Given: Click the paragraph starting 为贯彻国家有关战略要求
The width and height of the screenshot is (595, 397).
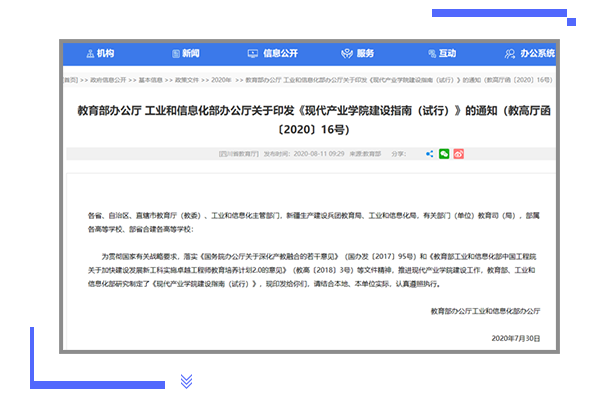Looking at the screenshot, I should pos(312,270).
